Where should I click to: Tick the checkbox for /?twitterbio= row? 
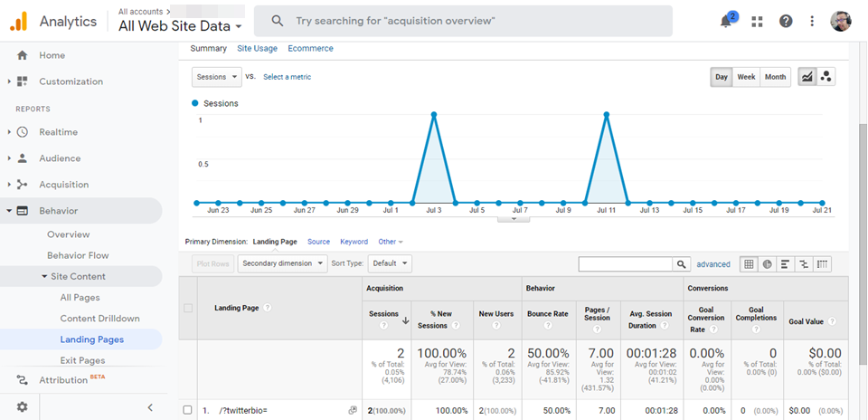[188, 410]
